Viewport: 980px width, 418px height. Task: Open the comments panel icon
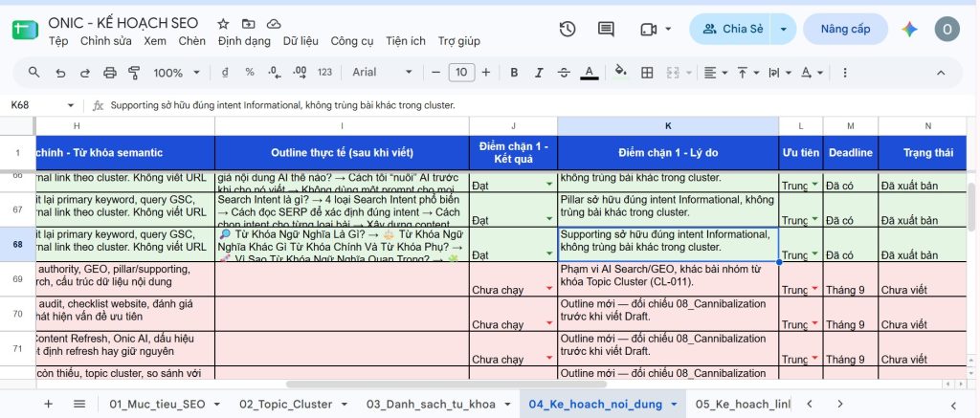pyautogui.click(x=606, y=29)
